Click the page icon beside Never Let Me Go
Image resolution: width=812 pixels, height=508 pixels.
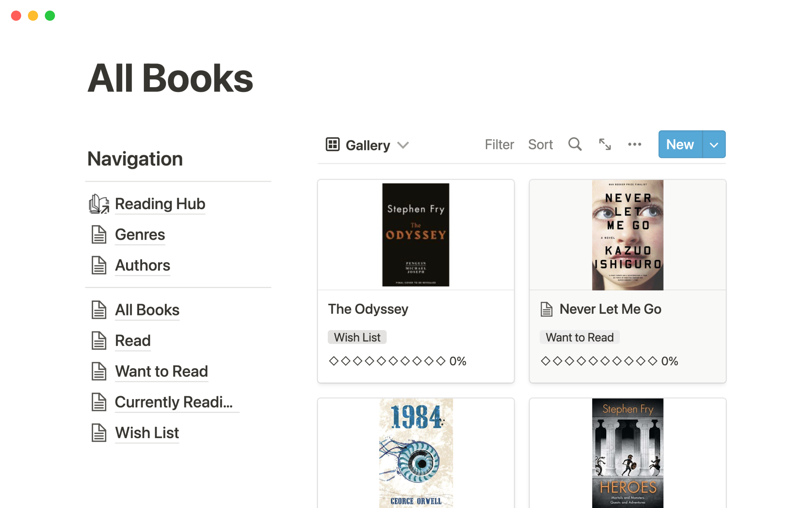pos(546,309)
